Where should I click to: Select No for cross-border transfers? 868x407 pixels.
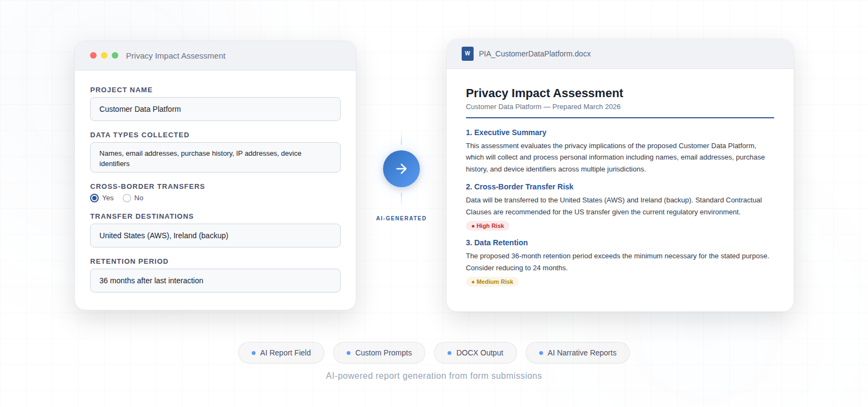coord(127,198)
